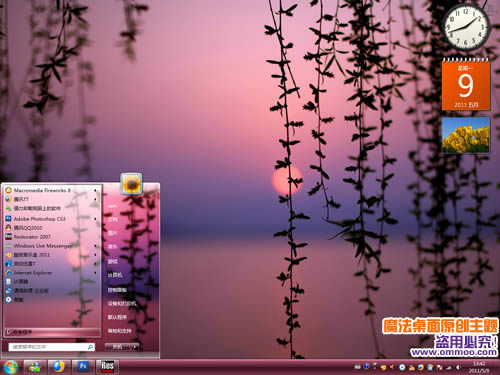The height and width of the screenshot is (375, 500).
Task: Expand 所有程序 (All Programs)
Action: 53,332
